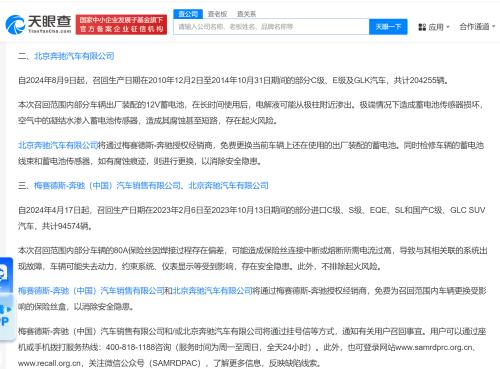Screen dimensions: 500x369
Task: Click the hotline number 400-818-1188
Action: click(130, 347)
